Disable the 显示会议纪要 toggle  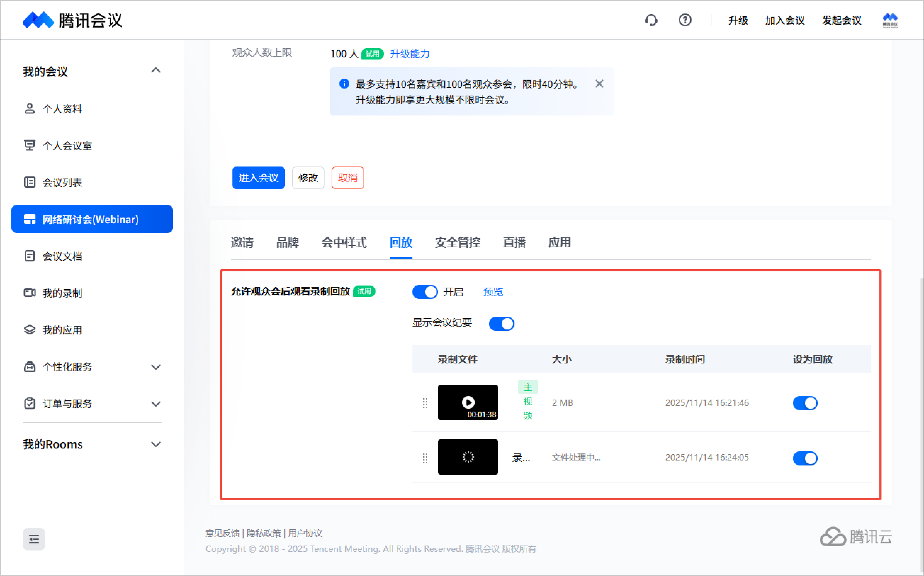click(x=501, y=324)
